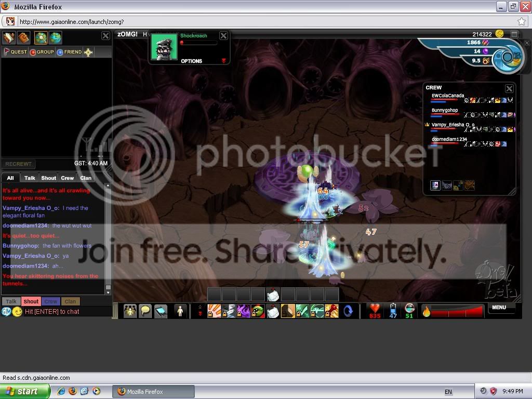532x399 pixels.
Task: Toggle fullscreen window icon near gold count
Action: click(x=514, y=34)
